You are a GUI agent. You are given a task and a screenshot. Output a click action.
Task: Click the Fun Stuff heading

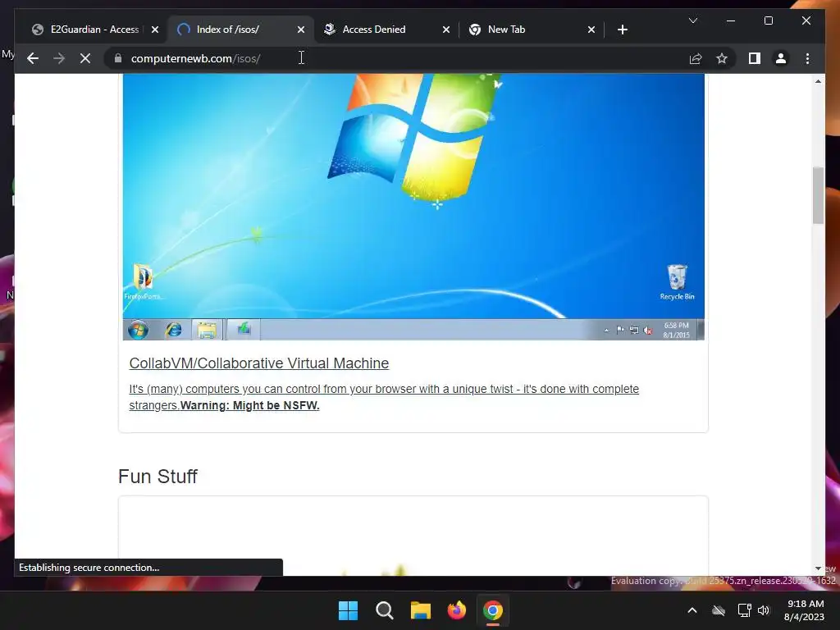157,477
